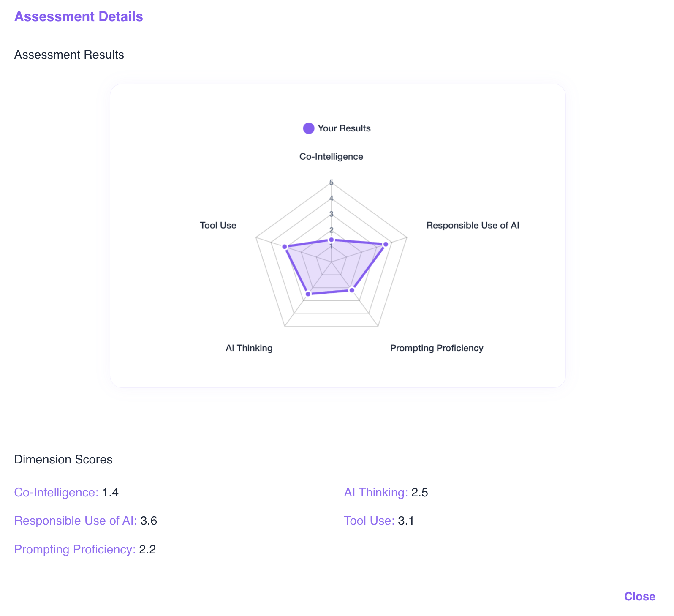The height and width of the screenshot is (616, 674).
Task: Toggle the Your Results series in the legend
Action: click(344, 128)
